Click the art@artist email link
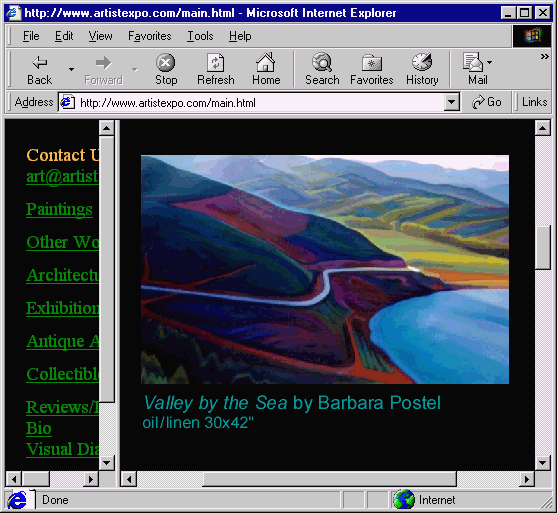This screenshot has width=558, height=513. tap(63, 176)
